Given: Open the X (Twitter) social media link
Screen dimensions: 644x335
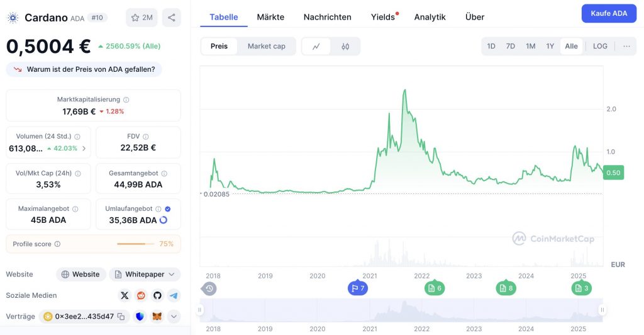Looking at the screenshot, I should pos(125,295).
